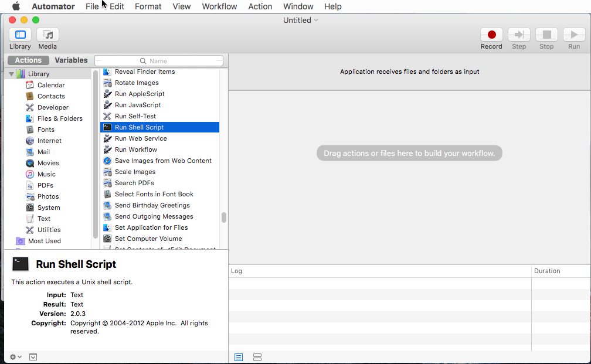Screen dimensions: 591x364
Task: Open the Help menu
Action: tap(333, 6)
